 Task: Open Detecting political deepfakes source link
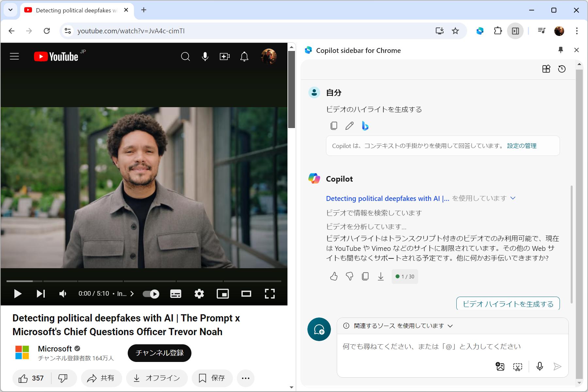point(387,198)
